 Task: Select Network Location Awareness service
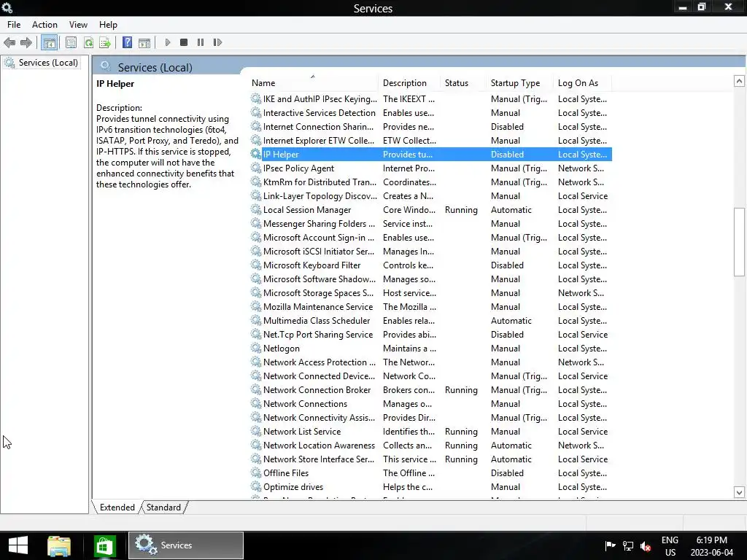click(430, 446)
